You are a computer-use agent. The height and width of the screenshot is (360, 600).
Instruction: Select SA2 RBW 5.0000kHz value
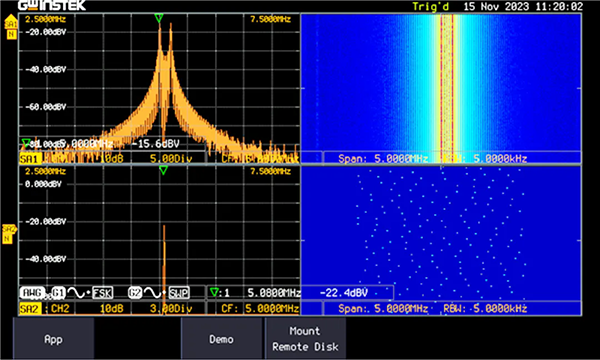click(500, 308)
